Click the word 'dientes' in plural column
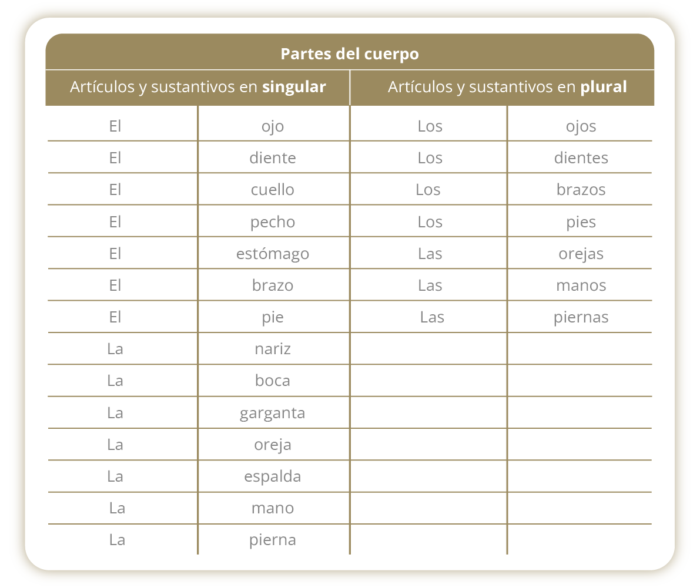The image size is (700, 588). click(x=581, y=158)
